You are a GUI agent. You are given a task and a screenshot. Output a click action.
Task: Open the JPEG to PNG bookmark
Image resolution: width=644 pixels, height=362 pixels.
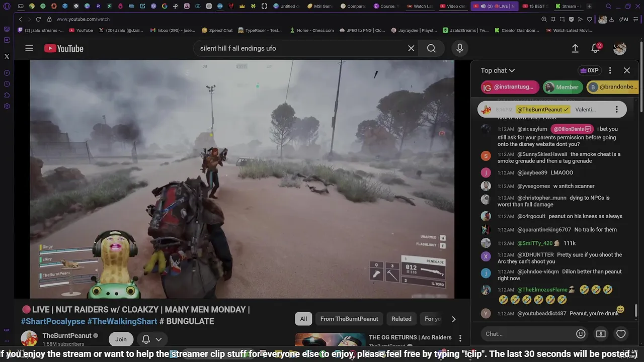(362, 30)
